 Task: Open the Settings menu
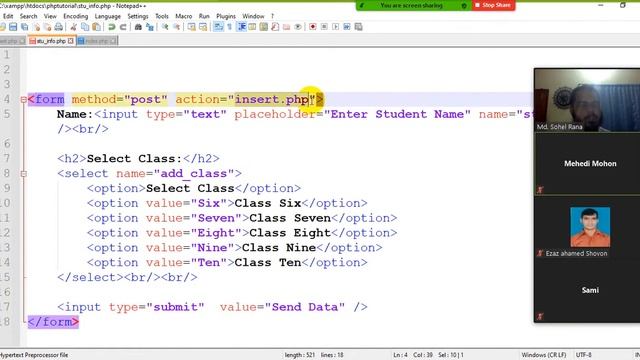138,16
